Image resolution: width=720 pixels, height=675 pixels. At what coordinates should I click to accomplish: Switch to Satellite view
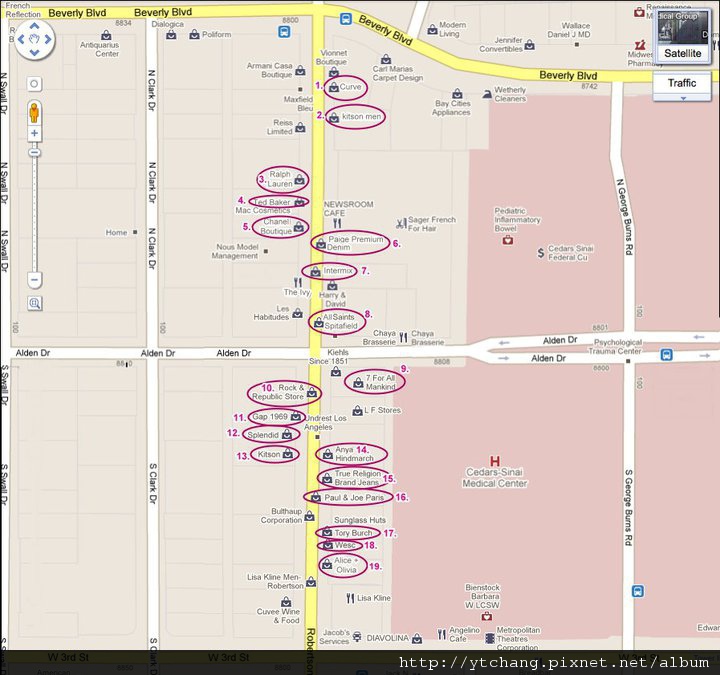coord(682,53)
